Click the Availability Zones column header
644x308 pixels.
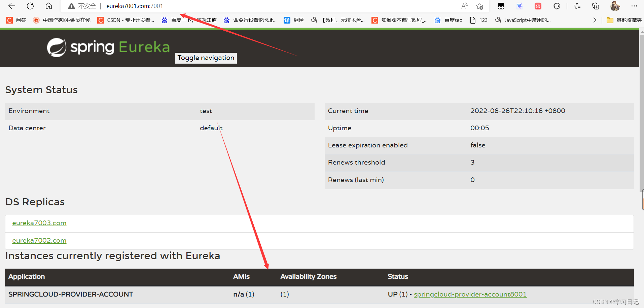coord(308,276)
